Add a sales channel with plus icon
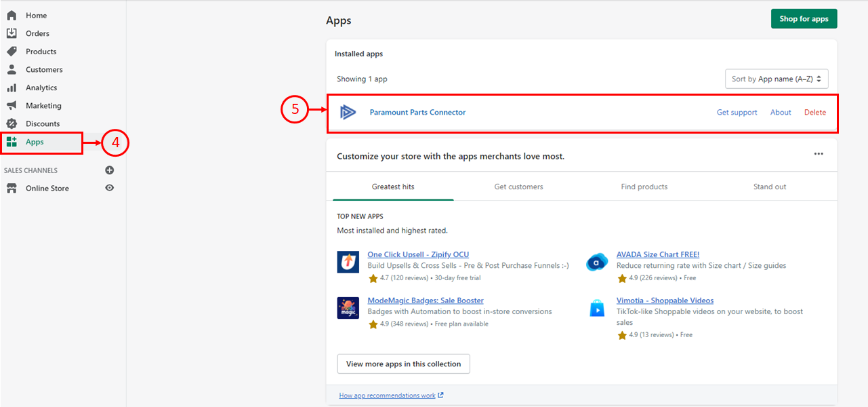Image resolution: width=868 pixels, height=407 pixels. pyautogui.click(x=110, y=170)
